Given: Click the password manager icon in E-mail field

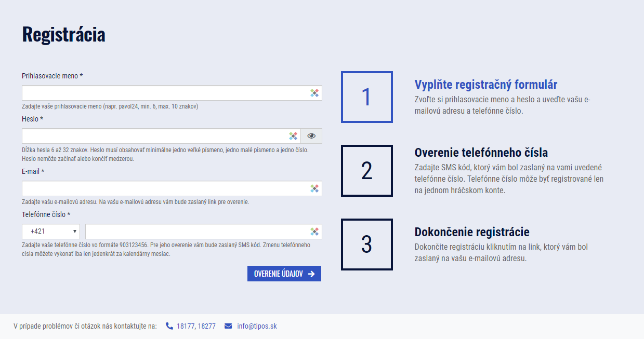Looking at the screenshot, I should (314, 188).
